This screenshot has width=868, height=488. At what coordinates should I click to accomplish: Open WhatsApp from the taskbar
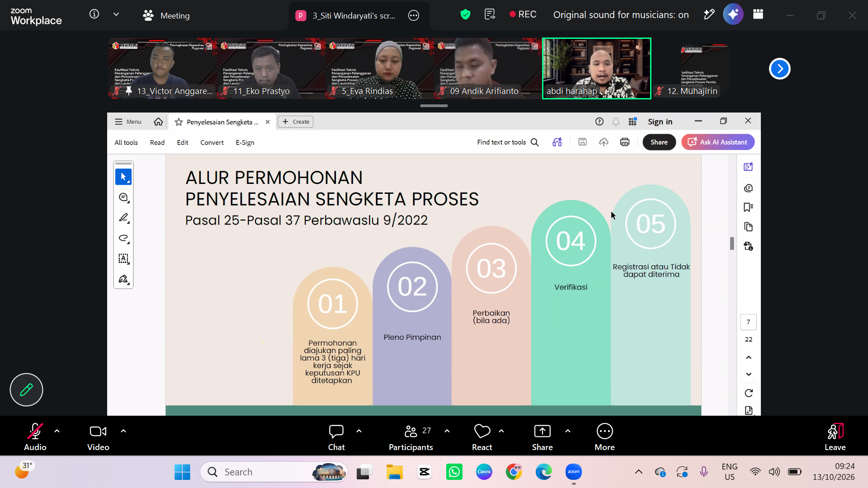454,472
